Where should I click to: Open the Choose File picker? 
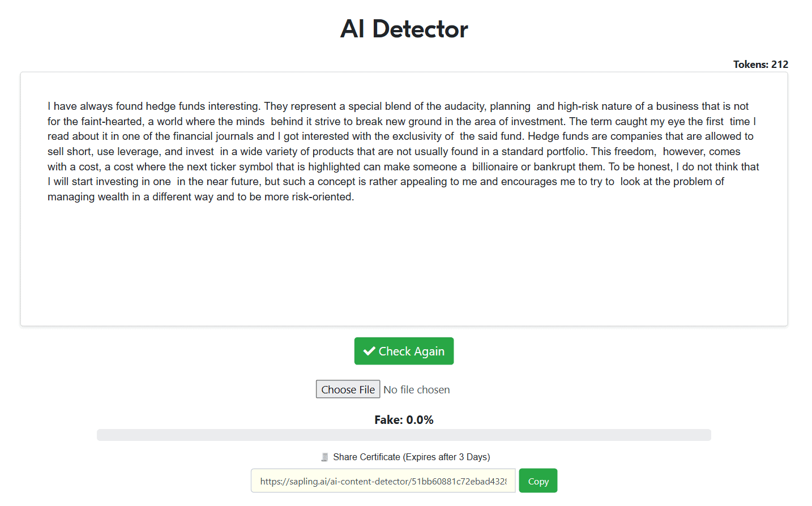(x=348, y=389)
